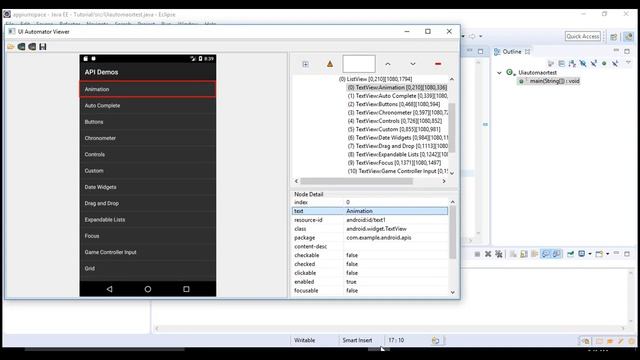This screenshot has width=640, height=360.
Task: Click the first Device Screenshot button
Action: pyautogui.click(x=21, y=47)
